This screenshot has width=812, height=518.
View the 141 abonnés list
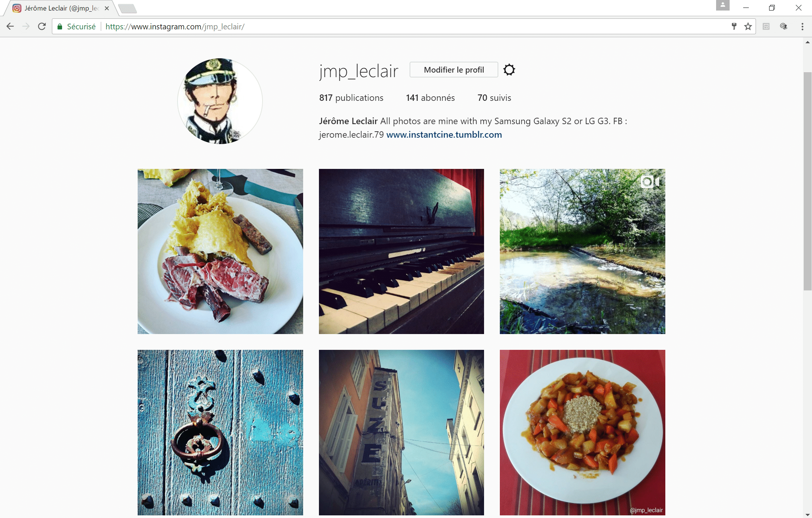(x=430, y=98)
